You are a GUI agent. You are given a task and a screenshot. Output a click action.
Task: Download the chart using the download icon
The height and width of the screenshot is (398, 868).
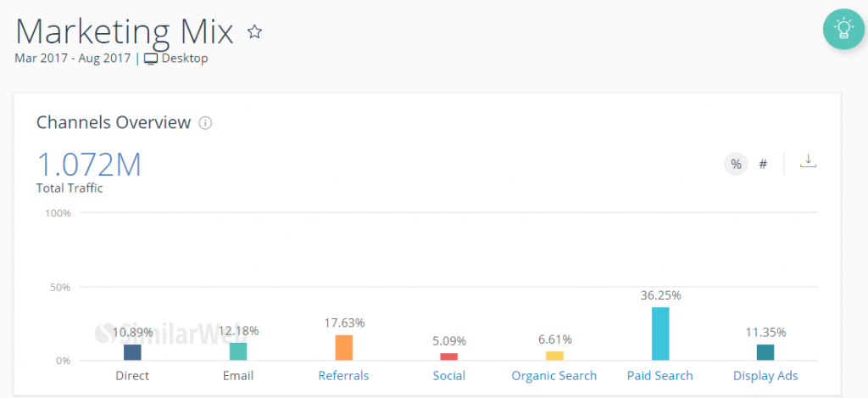(808, 162)
